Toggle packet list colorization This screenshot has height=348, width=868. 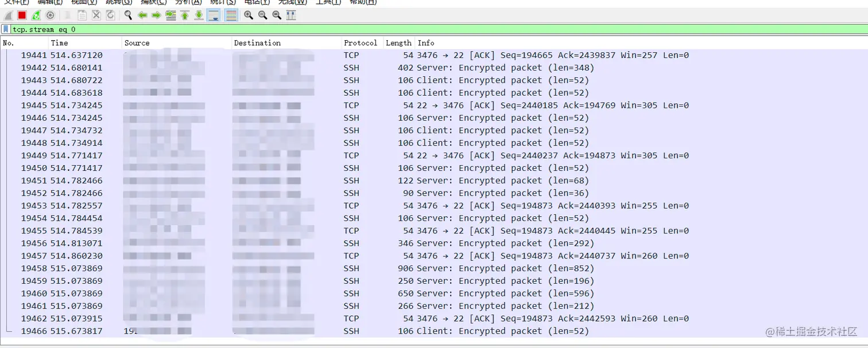[x=231, y=15]
